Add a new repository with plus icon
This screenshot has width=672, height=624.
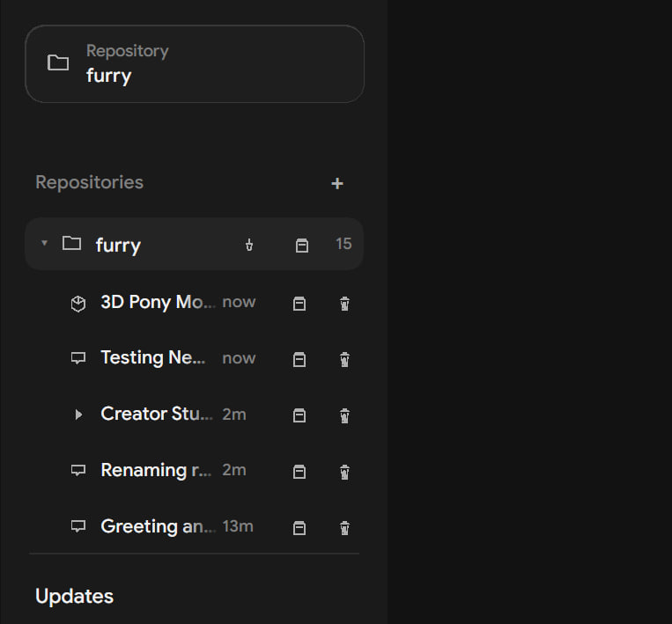click(x=337, y=183)
